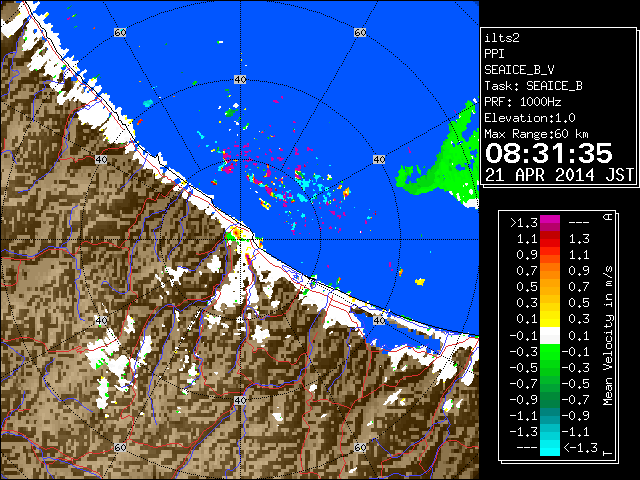Click the 'Task: SEAICE_B' line

point(533,86)
